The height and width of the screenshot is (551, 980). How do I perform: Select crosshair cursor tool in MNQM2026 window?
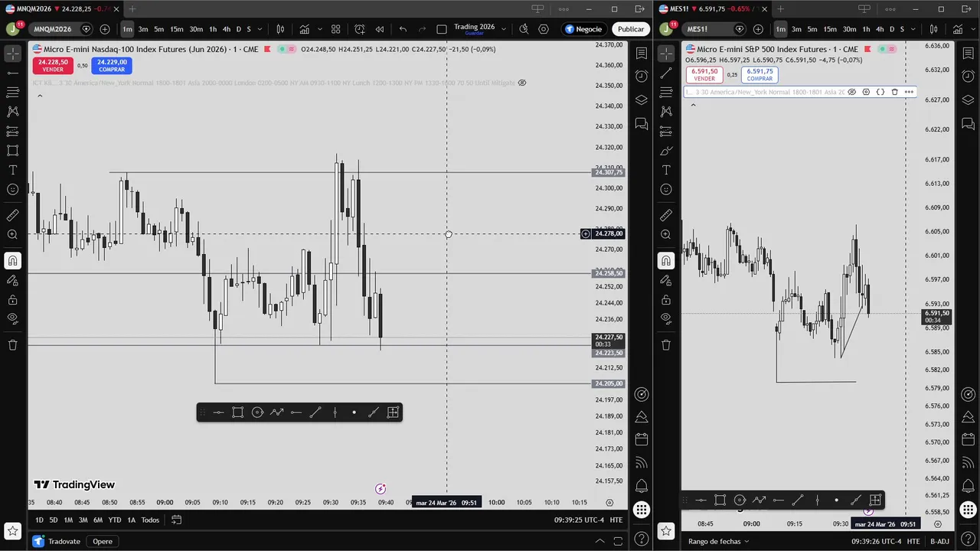[12, 54]
